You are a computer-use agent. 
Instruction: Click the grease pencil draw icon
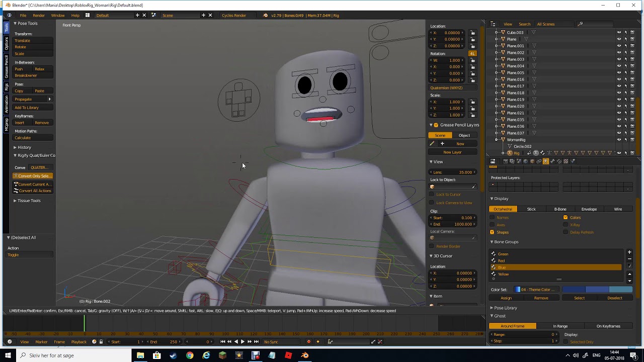(x=432, y=144)
